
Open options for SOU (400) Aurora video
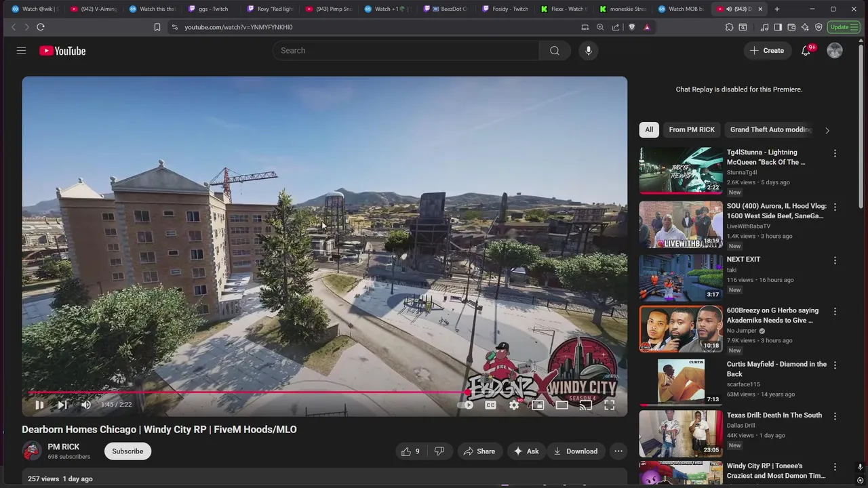pos(835,207)
